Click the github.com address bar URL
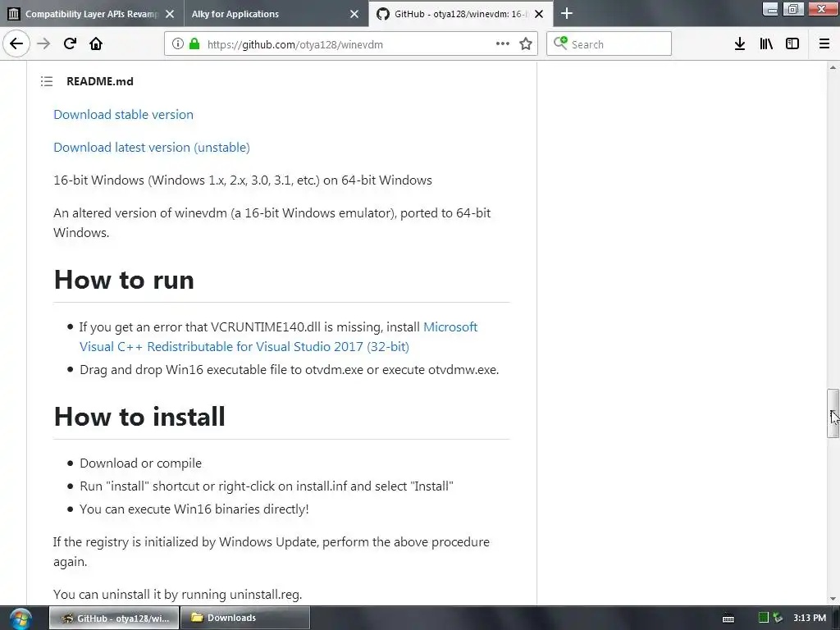Image resolution: width=840 pixels, height=630 pixels. point(294,44)
